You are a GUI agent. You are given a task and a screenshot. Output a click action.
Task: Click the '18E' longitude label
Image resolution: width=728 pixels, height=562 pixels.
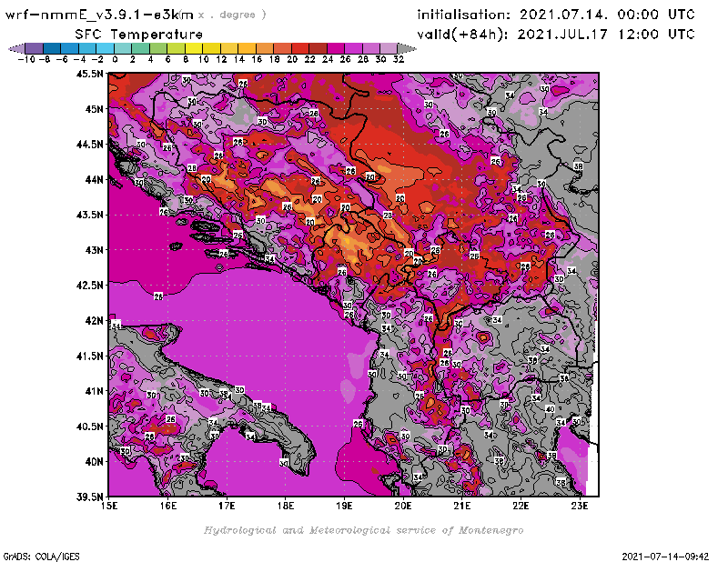click(x=286, y=506)
